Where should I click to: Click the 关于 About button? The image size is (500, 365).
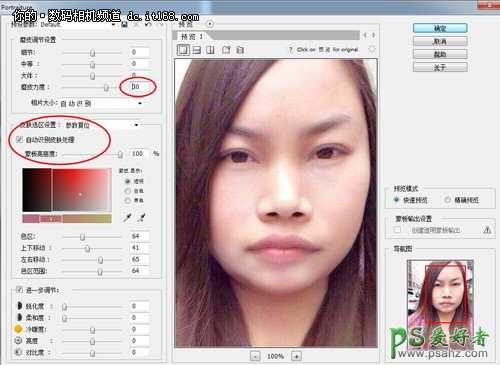pyautogui.click(x=440, y=67)
